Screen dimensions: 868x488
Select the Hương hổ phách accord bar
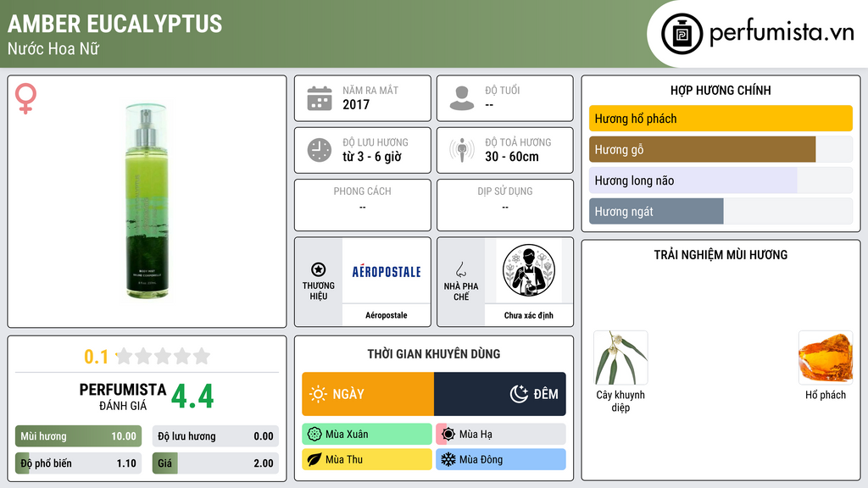[721, 119]
